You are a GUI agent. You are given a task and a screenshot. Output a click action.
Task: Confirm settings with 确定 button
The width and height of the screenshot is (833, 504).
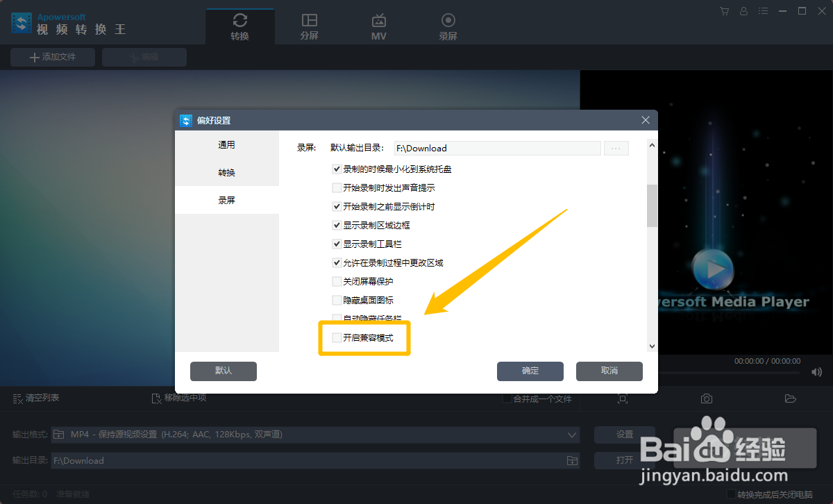tap(530, 371)
